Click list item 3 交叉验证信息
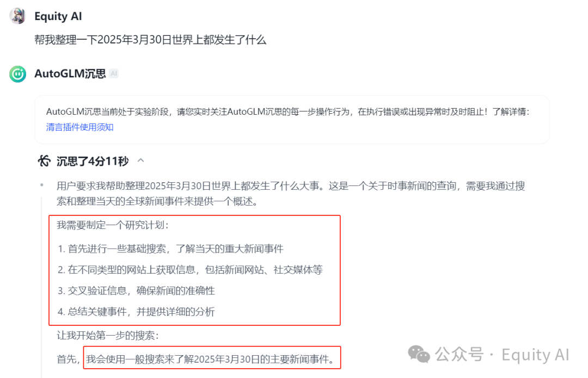 (136, 291)
